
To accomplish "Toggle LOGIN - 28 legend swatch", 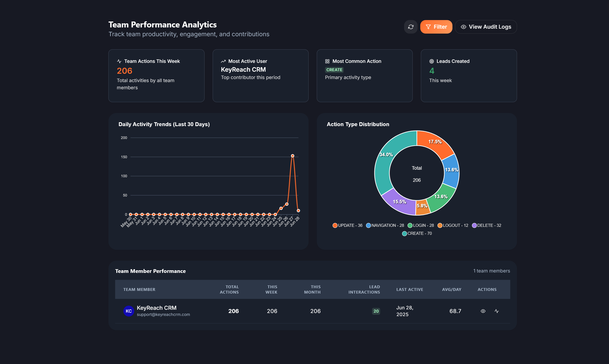I will point(410,225).
